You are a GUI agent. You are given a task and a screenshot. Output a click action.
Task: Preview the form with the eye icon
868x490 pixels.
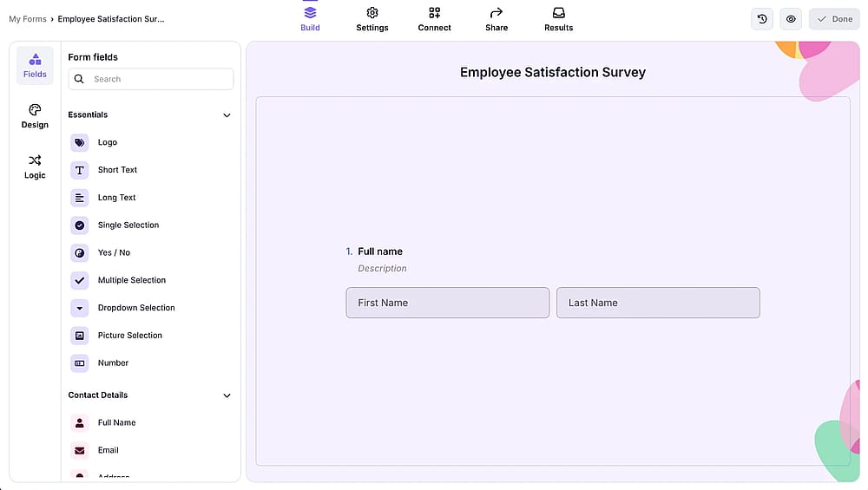coord(791,19)
